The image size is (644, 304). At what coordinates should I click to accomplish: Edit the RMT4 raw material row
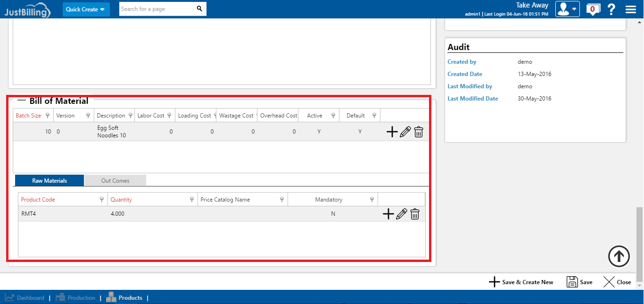pos(401,214)
